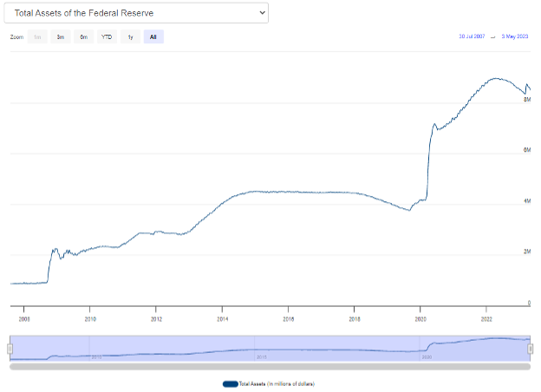Click the 2014 x-axis label

pos(223,319)
